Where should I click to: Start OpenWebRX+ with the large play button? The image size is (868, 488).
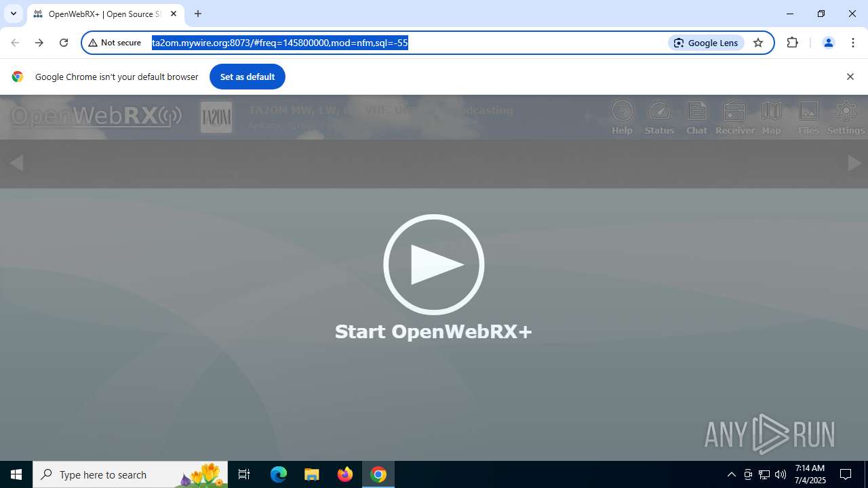coord(433,264)
